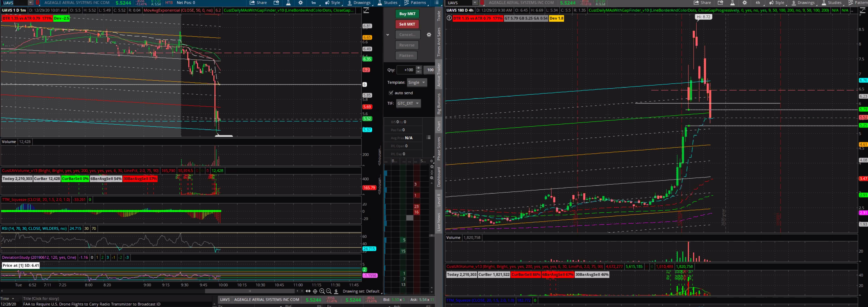Collapse the order buttons chevron left of Cancel

pyautogui.click(x=387, y=35)
